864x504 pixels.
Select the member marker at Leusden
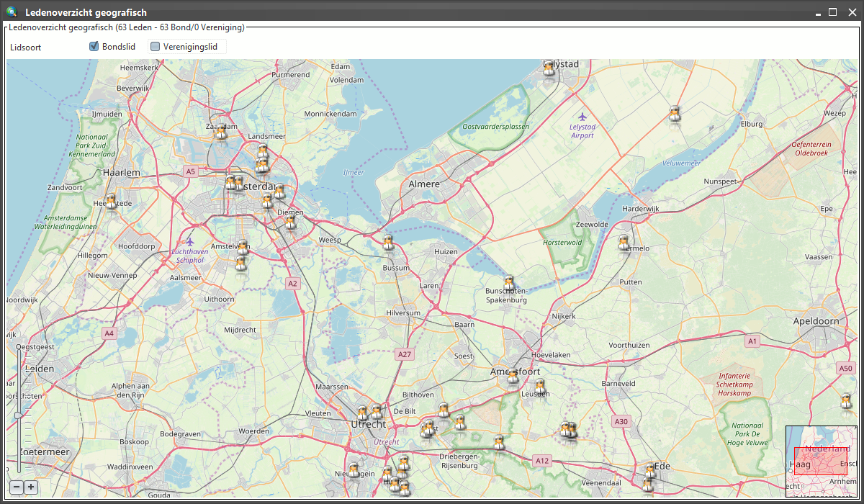[x=540, y=387]
